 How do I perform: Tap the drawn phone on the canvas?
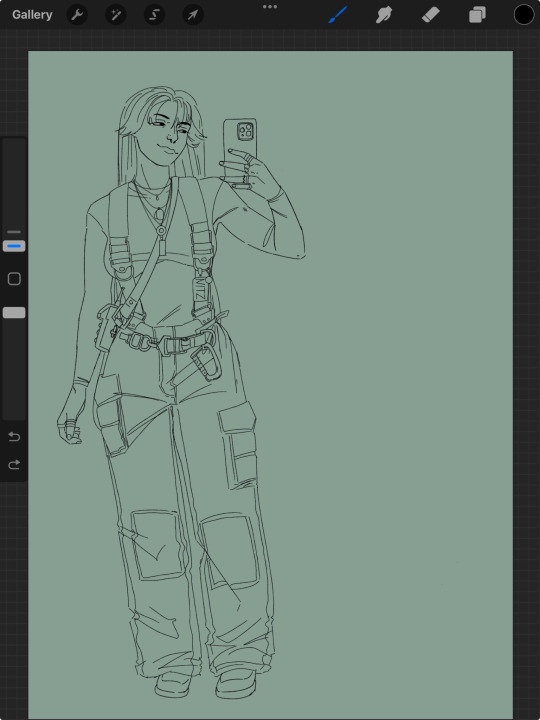[240, 151]
